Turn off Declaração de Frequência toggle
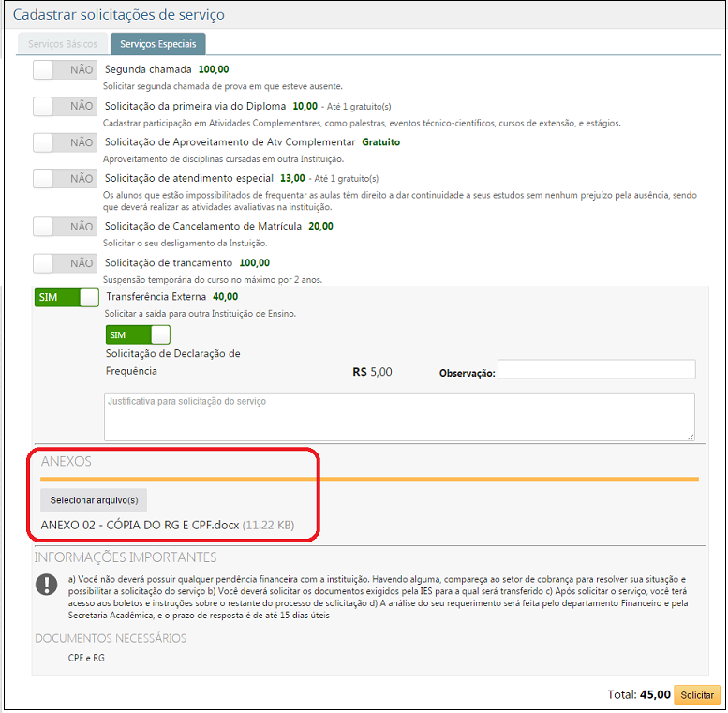Image resolution: width=728 pixels, height=713 pixels. coord(138,334)
